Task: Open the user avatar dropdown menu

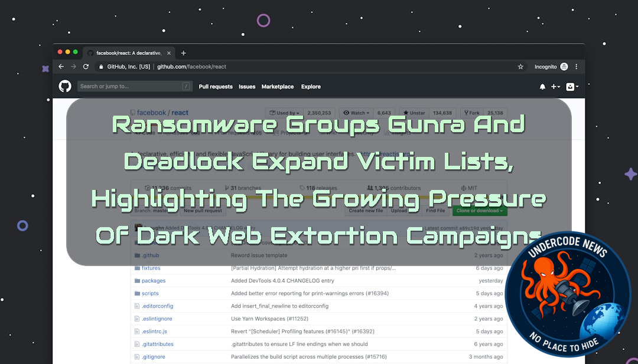Action: point(572,87)
